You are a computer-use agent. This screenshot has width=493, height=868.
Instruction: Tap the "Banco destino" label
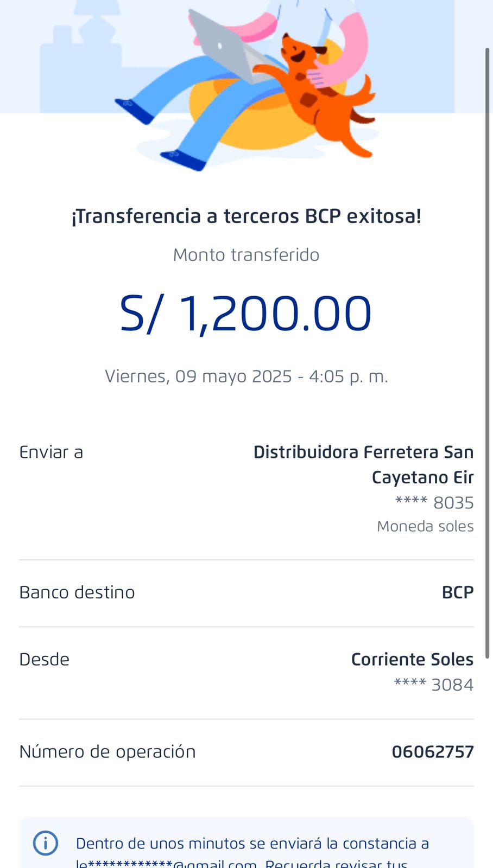77,592
